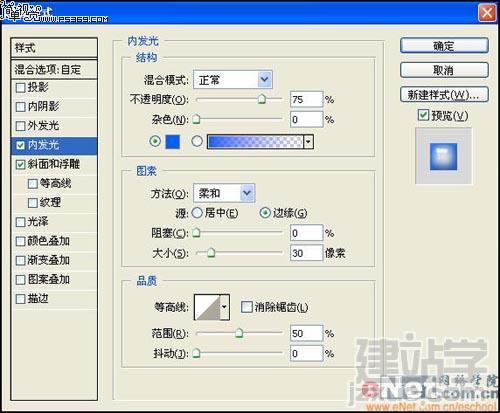Uncheck the 斜面和浮雕 checkbox
Screen dimensions: 500x413
coord(21,164)
